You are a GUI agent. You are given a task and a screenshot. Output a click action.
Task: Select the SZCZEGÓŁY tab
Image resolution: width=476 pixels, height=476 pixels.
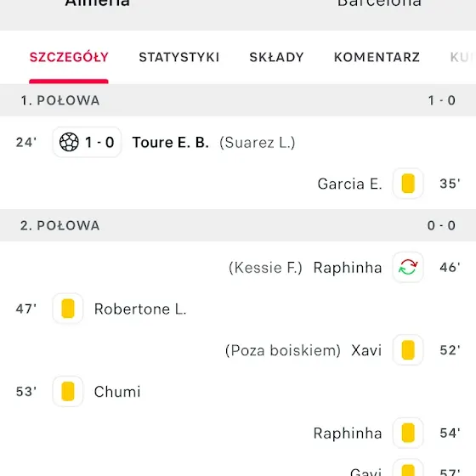click(69, 57)
